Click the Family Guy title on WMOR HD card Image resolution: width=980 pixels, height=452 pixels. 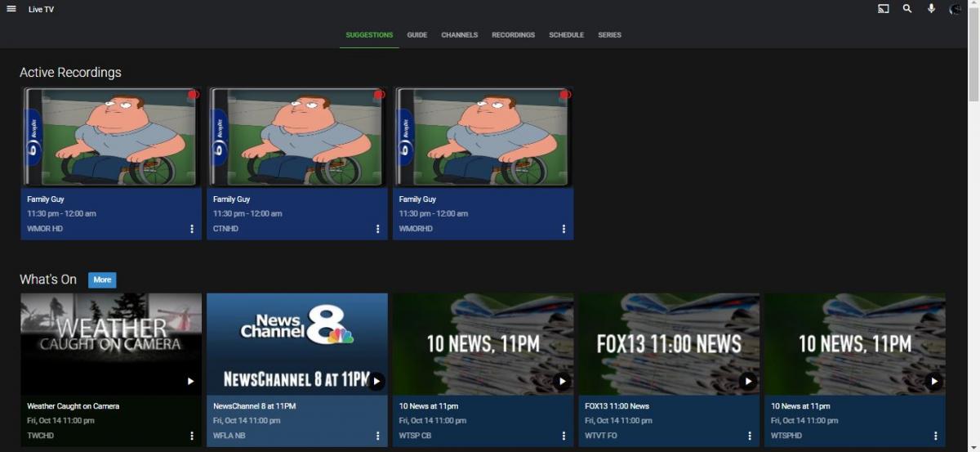point(45,199)
